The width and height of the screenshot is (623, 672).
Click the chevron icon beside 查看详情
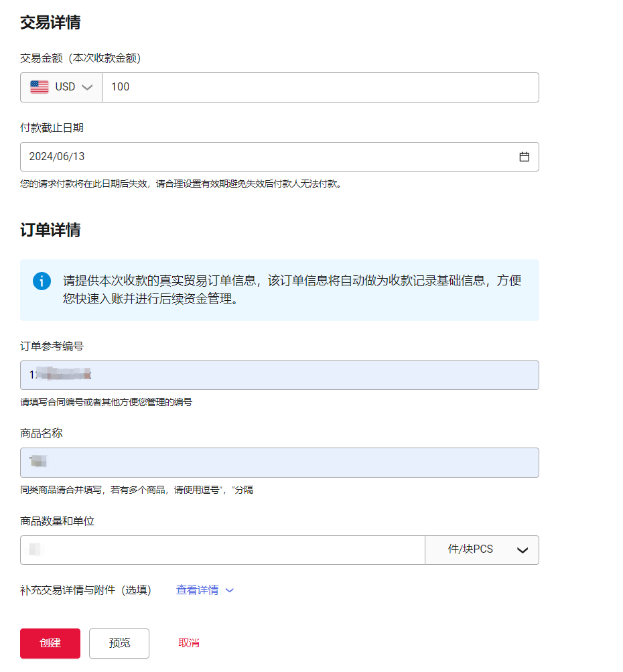[x=230, y=590]
